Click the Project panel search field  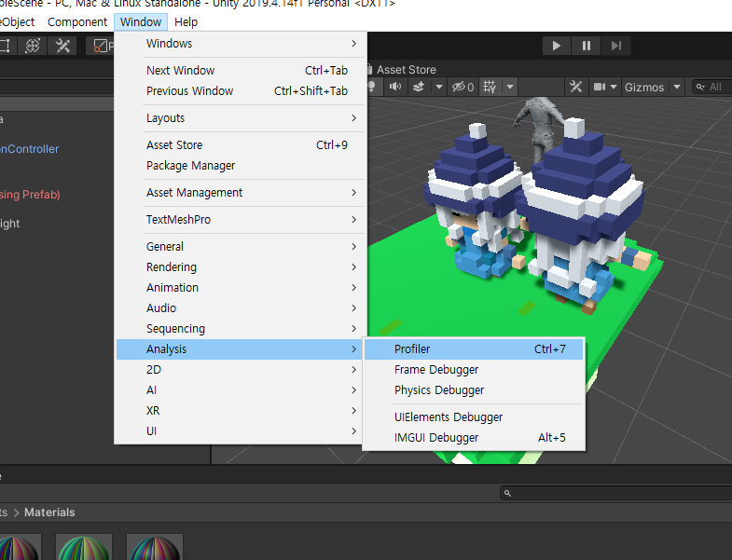616,493
